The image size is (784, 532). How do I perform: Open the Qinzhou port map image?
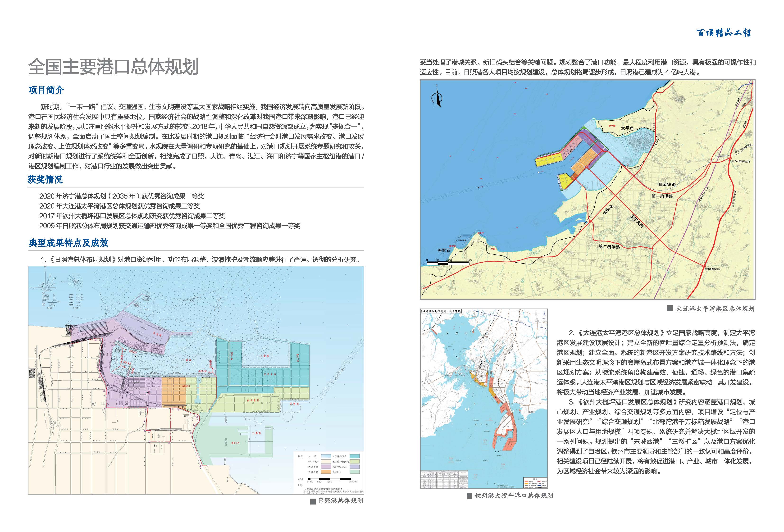(484, 398)
